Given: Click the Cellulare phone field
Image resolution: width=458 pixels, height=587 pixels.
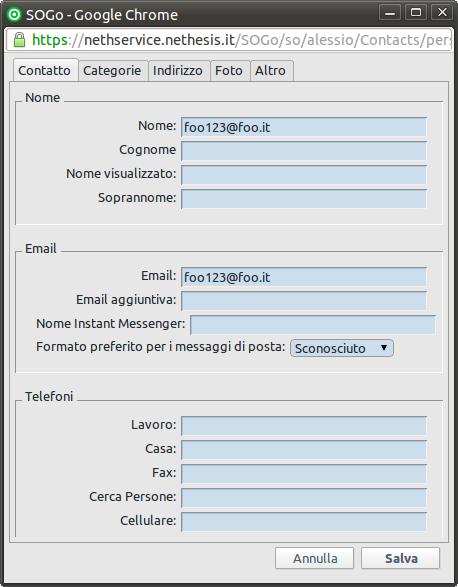Looking at the screenshot, I should (x=304, y=522).
